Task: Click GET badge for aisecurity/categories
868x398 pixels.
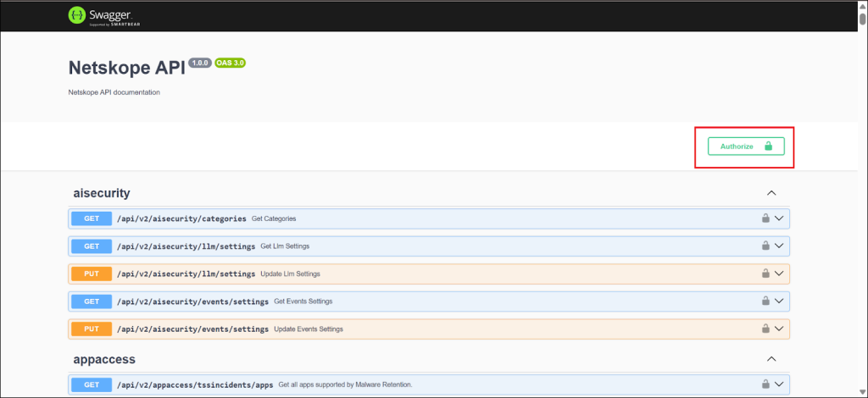Action: [92, 218]
